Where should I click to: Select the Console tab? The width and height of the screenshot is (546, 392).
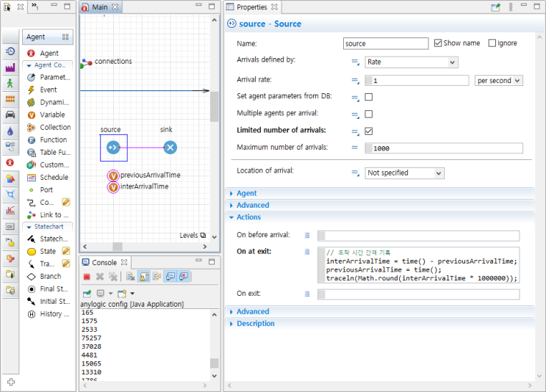(104, 262)
